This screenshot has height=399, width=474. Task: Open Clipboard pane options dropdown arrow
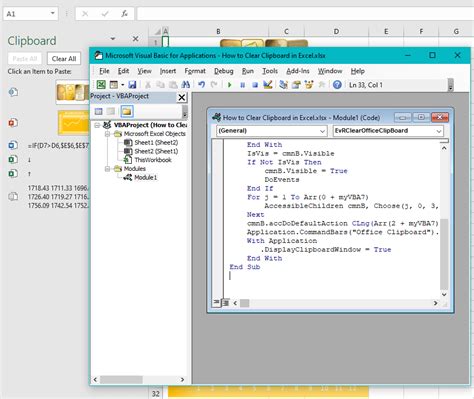(113, 39)
